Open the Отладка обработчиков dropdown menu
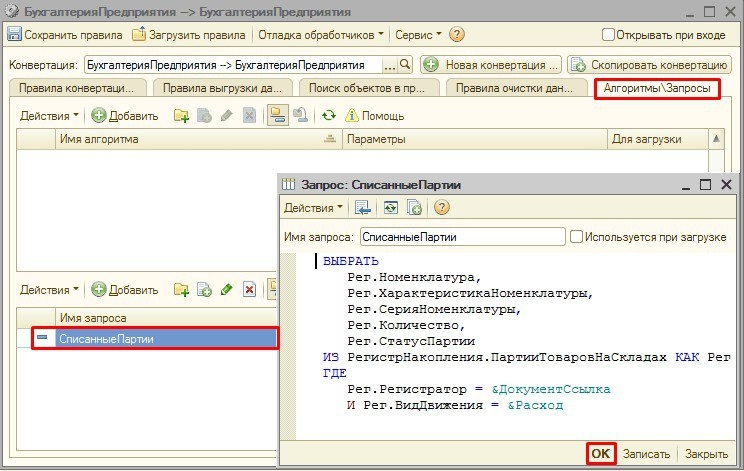 (x=321, y=35)
